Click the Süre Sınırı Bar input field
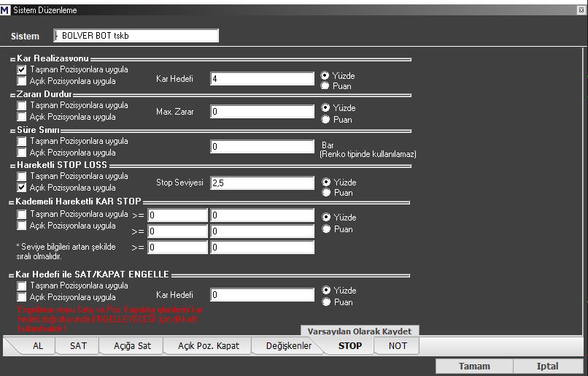This screenshot has width=588, height=376. [262, 146]
